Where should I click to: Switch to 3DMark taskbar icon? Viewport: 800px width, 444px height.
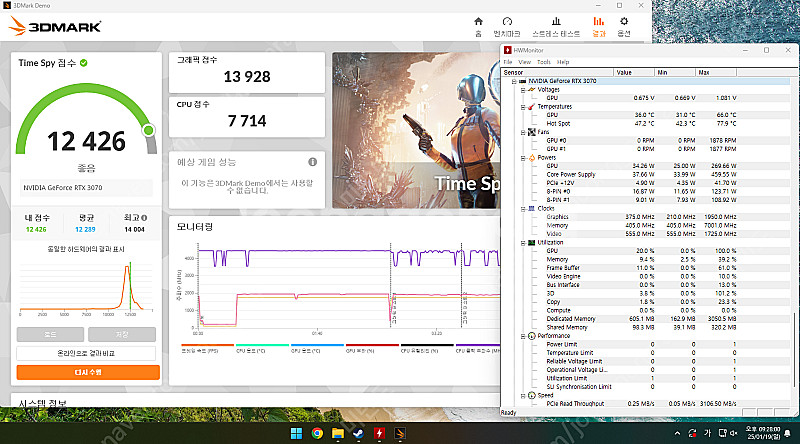click(x=399, y=433)
